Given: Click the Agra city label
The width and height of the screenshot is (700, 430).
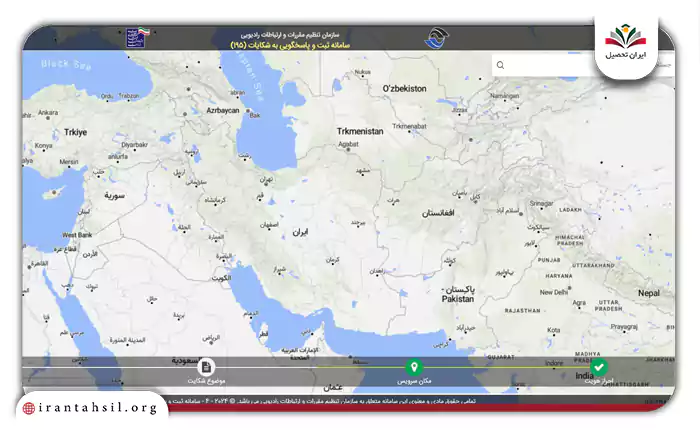Looking at the screenshot, I should click(579, 303).
